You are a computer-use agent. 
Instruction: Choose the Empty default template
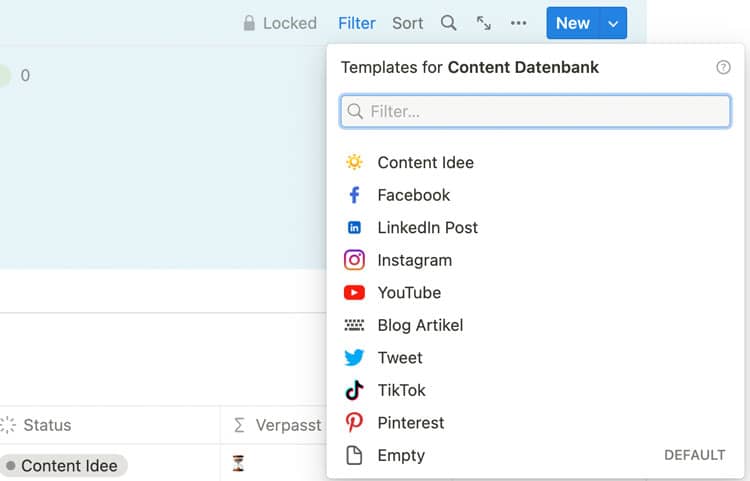[x=401, y=455]
